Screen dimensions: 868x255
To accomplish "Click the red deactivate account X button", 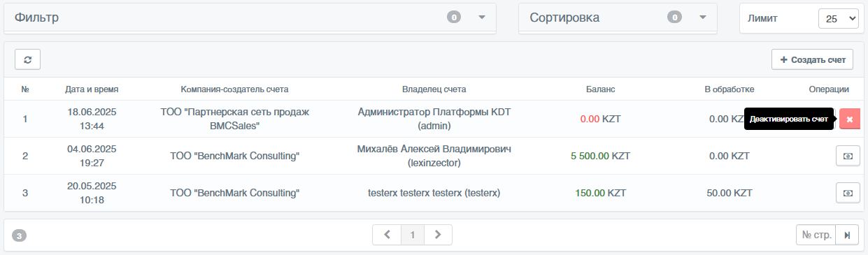I will [849, 119].
